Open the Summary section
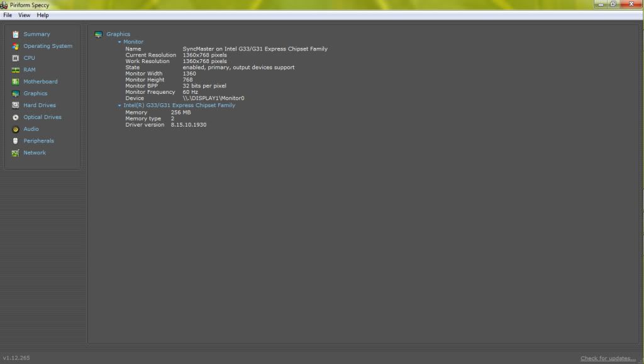 point(36,34)
